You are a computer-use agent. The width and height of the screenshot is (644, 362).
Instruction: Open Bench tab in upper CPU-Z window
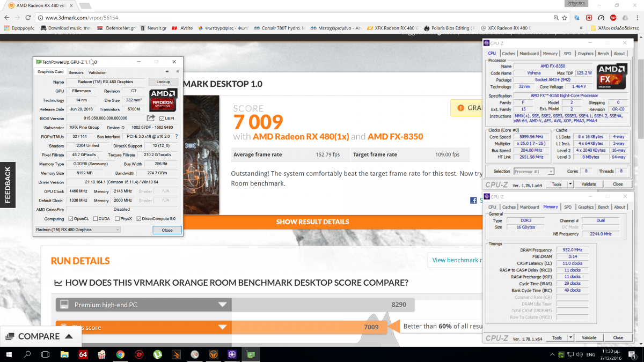pyautogui.click(x=603, y=54)
